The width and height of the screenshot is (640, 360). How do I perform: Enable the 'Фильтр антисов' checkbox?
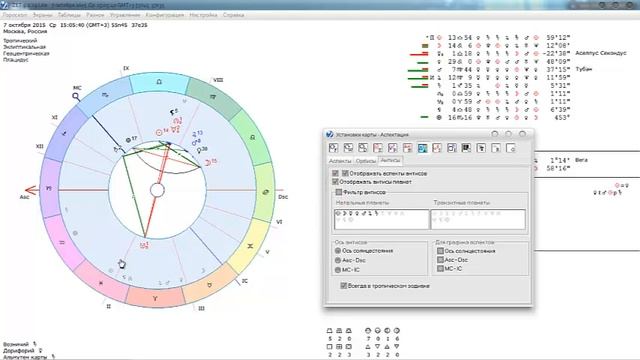coord(339,192)
